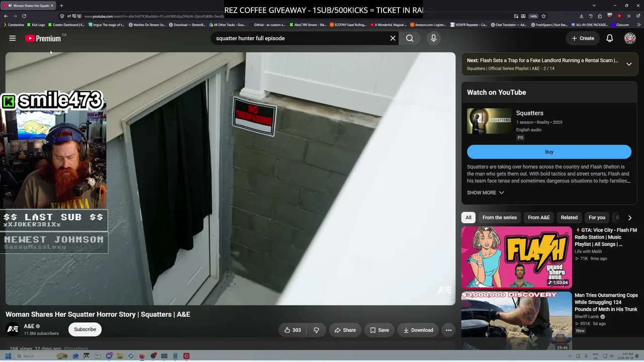
Task: Go back using the browser back arrow
Action: (6, 16)
